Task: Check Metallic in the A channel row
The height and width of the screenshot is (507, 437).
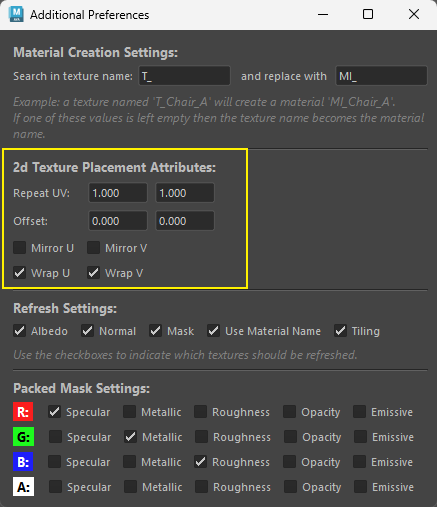Action: [130, 487]
